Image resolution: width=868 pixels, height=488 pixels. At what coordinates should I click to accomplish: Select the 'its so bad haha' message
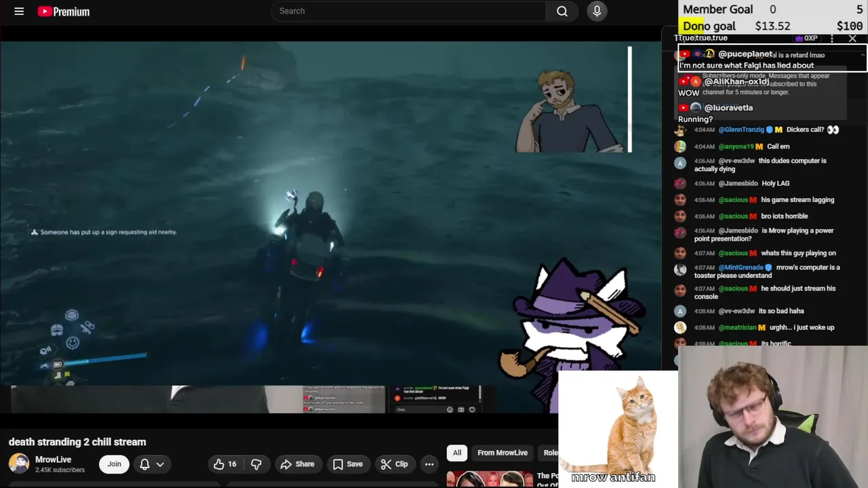point(781,311)
